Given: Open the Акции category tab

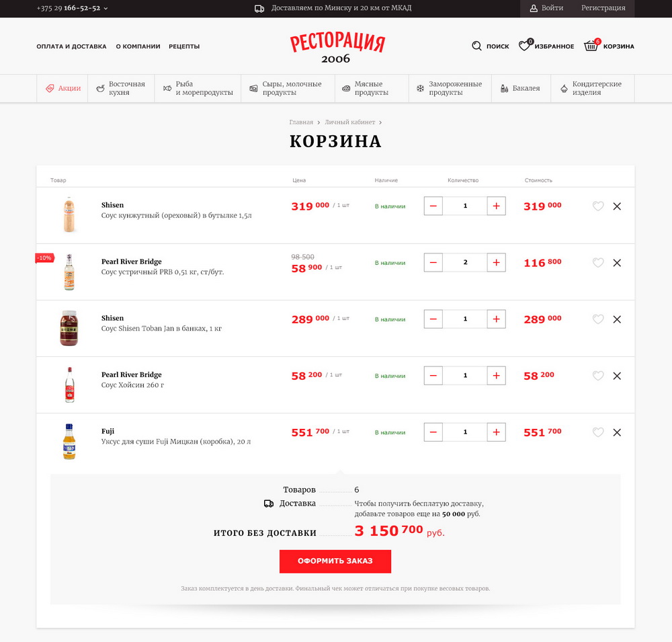Looking at the screenshot, I should [x=62, y=88].
